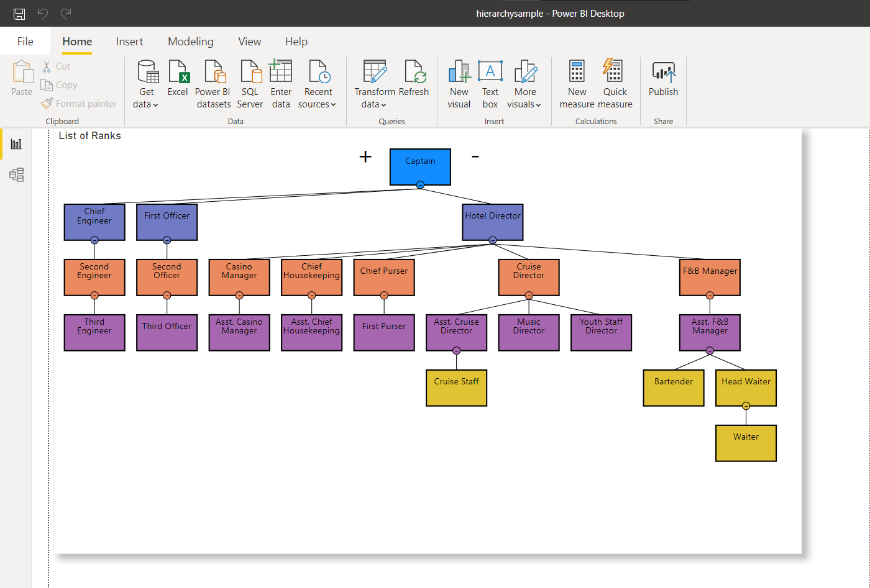870x588 pixels.
Task: Click the minus collapse-all button
Action: click(475, 156)
